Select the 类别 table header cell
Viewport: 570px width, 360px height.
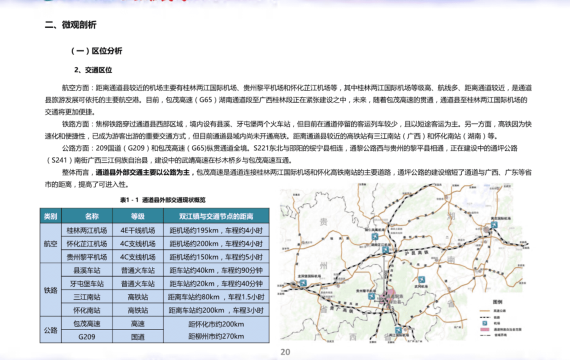tap(51, 216)
